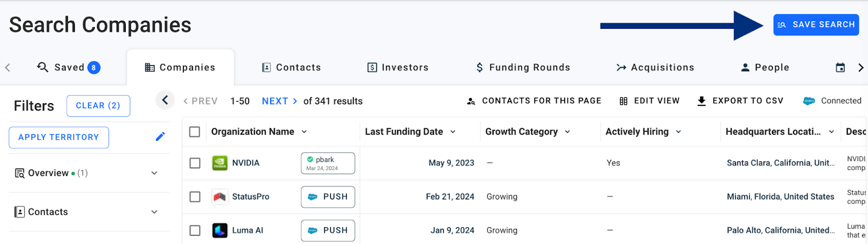Image resolution: width=868 pixels, height=244 pixels.
Task: Click the pencil edit icon beside Apply Territory
Action: pyautogui.click(x=160, y=137)
